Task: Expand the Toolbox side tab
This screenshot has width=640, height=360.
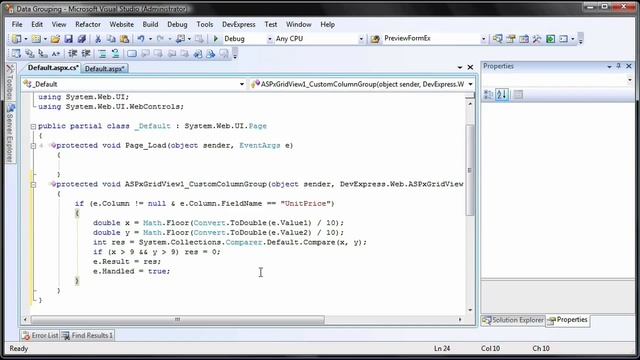Action: [10, 81]
